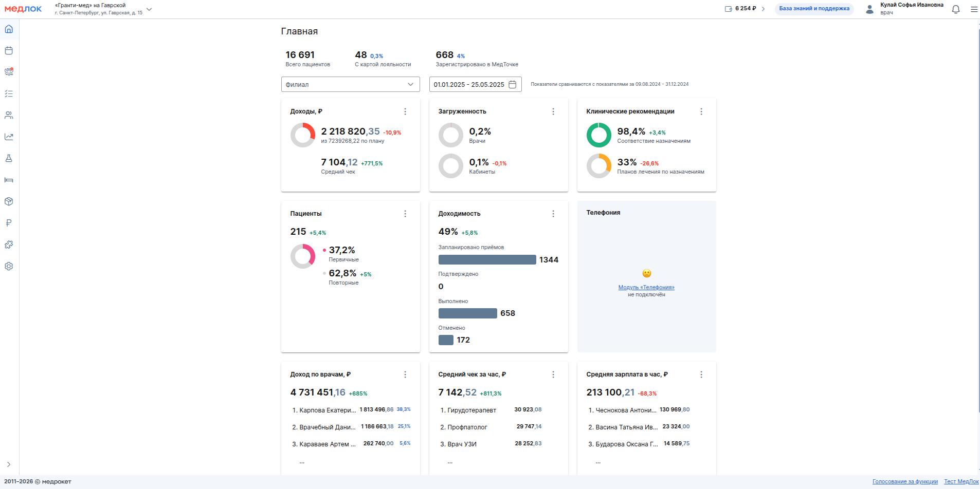Open the hamburger menu in the top-right corner
Image resolution: width=980 pixels, height=489 pixels.
(x=974, y=9)
